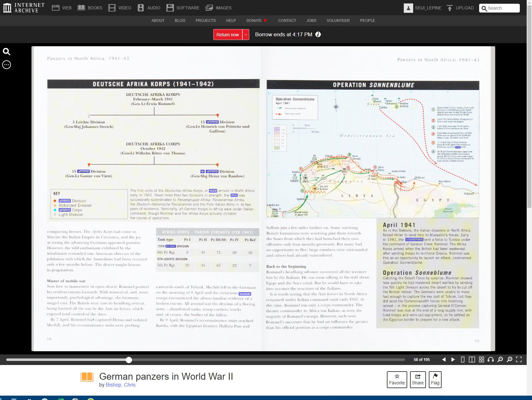The height and width of the screenshot is (400, 532).
Task: Open search inside book sidebar icon
Action: pyautogui.click(x=7, y=52)
